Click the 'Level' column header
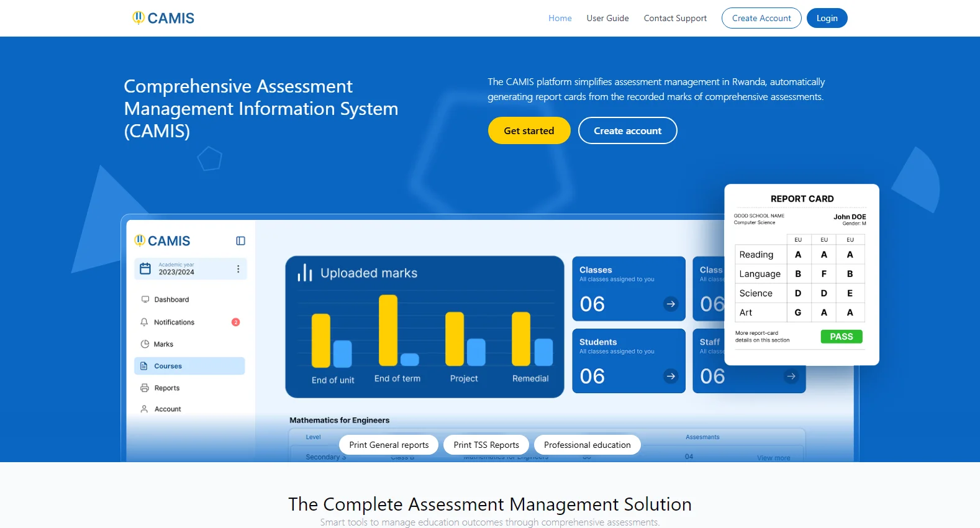This screenshot has width=980, height=528. pyautogui.click(x=313, y=437)
